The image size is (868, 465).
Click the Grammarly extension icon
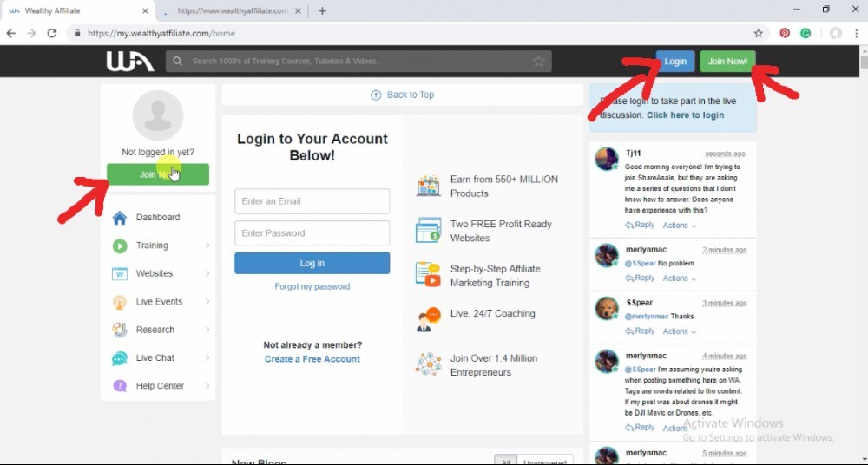point(806,33)
